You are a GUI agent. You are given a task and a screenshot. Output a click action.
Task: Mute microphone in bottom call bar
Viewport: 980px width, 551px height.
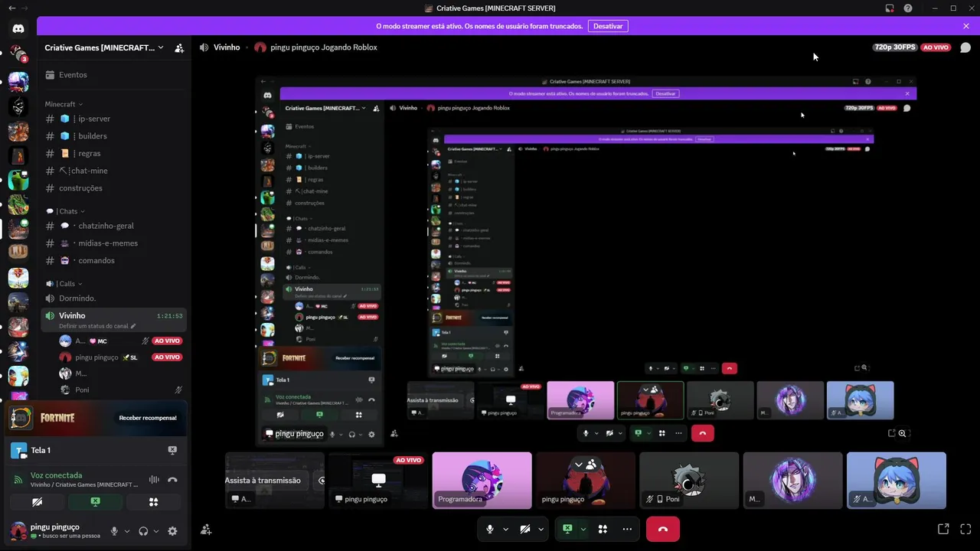coord(490,529)
